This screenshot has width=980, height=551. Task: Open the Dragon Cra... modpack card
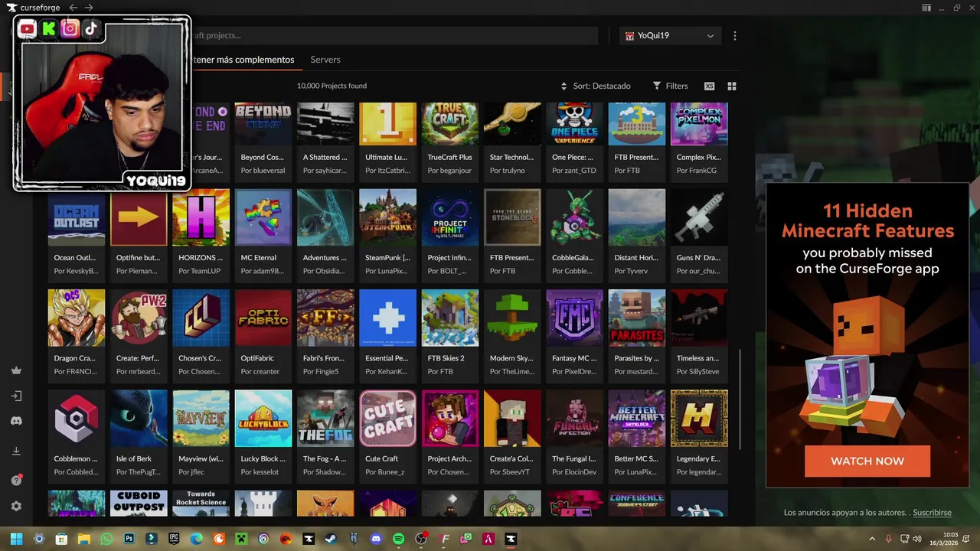click(77, 335)
